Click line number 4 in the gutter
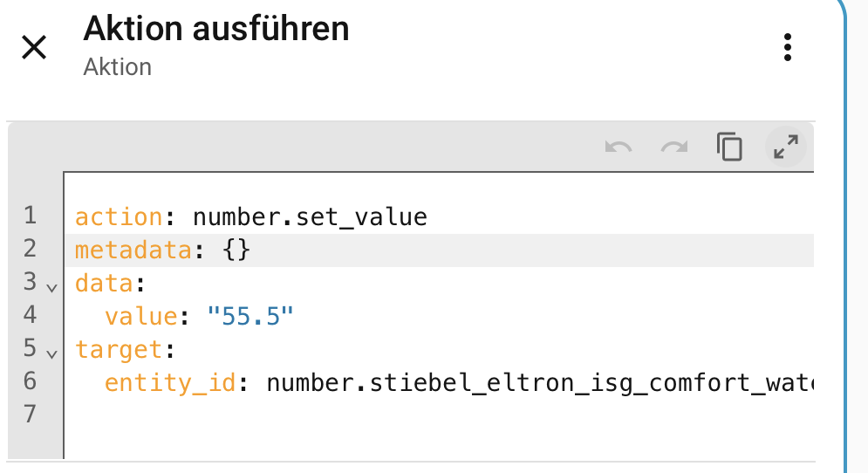Screen dimensions: 868x473 tap(31, 315)
